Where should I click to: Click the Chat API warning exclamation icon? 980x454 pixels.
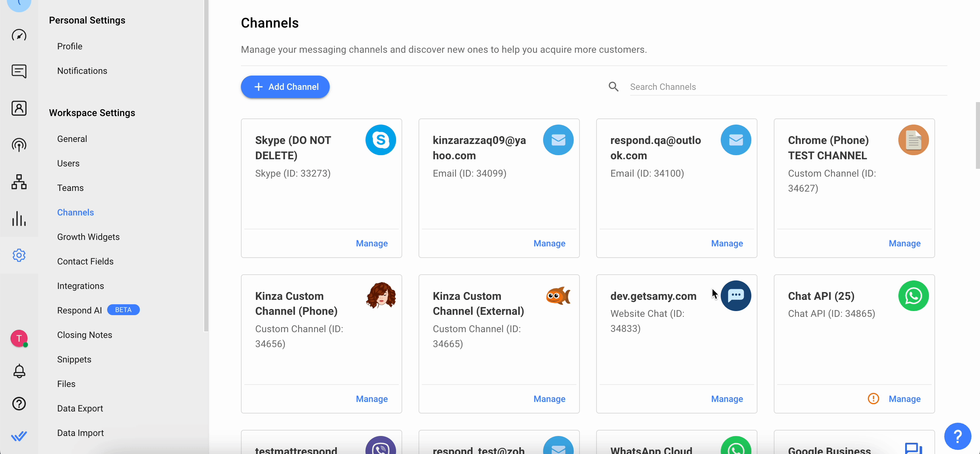[873, 399]
